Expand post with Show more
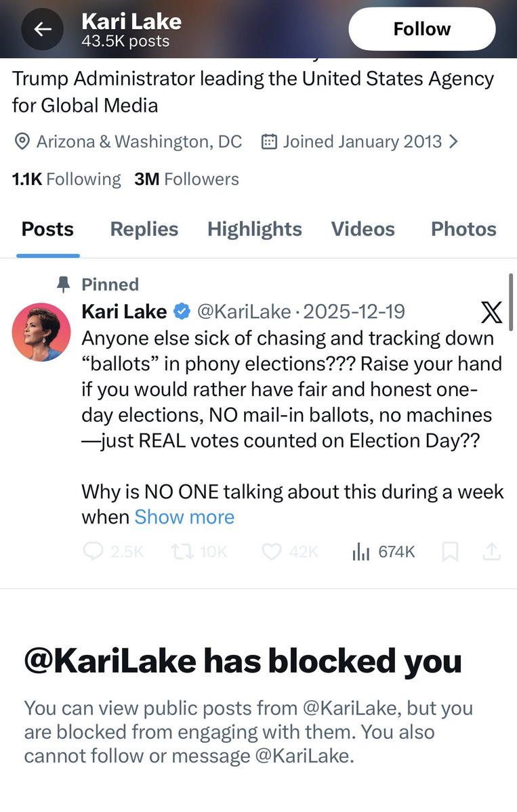 pyautogui.click(x=184, y=517)
